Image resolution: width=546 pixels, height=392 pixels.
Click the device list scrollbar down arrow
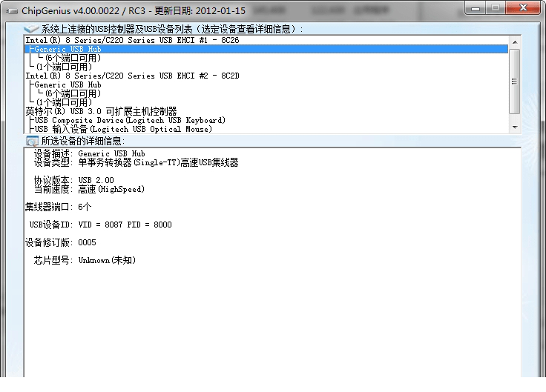pos(515,127)
